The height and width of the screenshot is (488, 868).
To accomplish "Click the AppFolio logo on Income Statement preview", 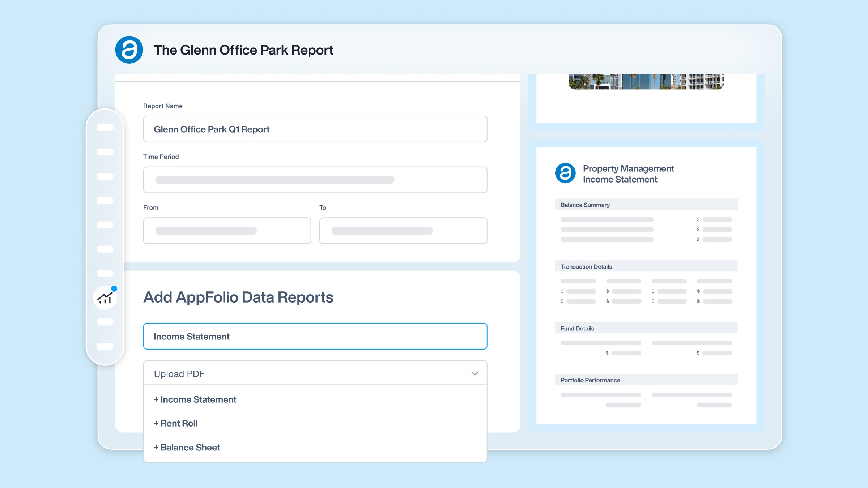I will click(x=565, y=173).
